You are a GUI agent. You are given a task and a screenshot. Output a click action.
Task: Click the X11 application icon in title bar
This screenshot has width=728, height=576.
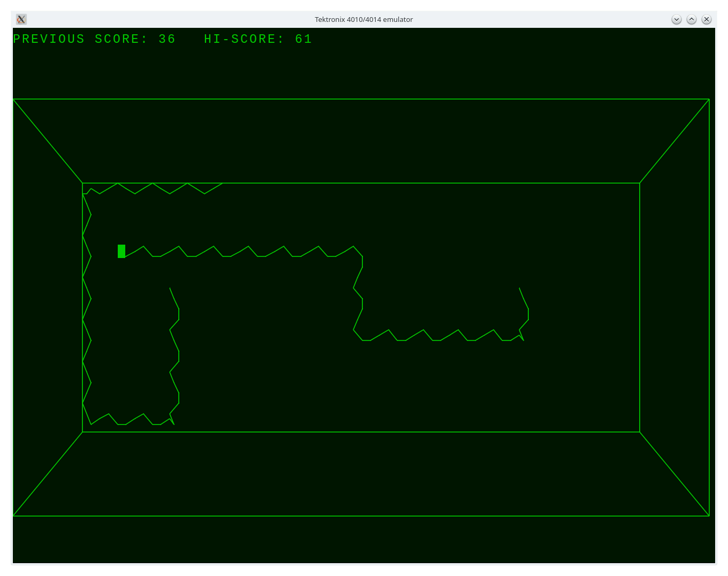(21, 19)
